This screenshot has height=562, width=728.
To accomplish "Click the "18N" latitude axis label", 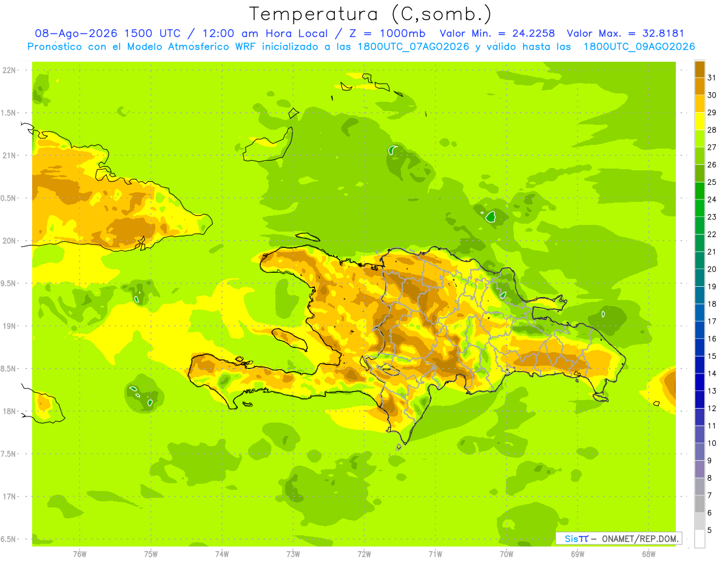I will (x=10, y=412).
